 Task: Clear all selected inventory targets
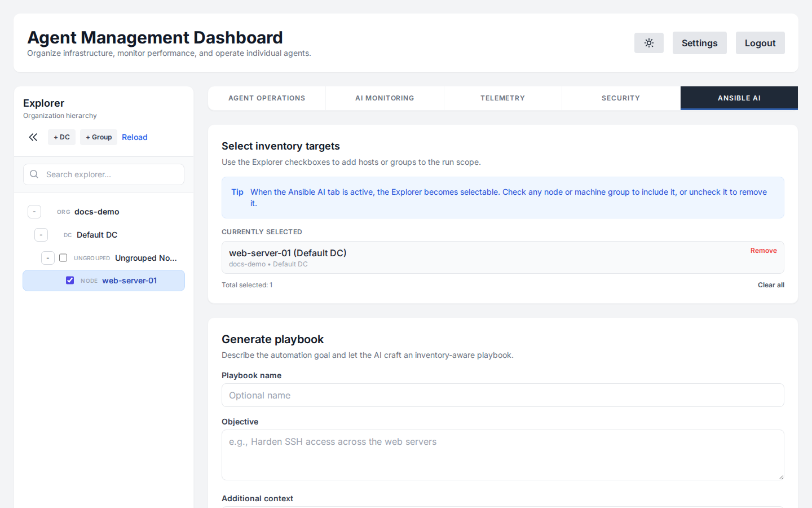[x=771, y=284]
